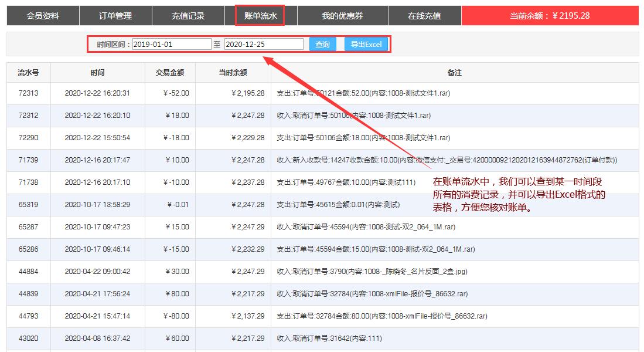The height and width of the screenshot is (352, 644).
Task: Select serial number 72313
Action: (x=28, y=93)
